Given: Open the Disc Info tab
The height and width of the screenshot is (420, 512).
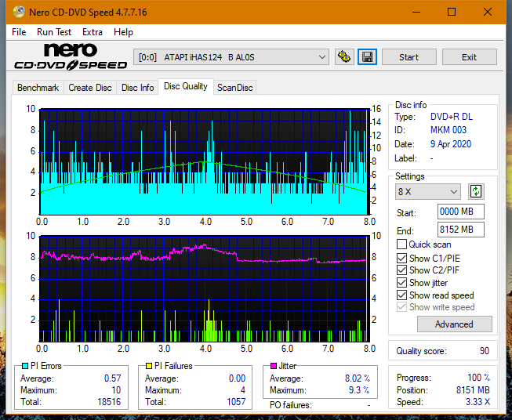Looking at the screenshot, I should pos(137,88).
